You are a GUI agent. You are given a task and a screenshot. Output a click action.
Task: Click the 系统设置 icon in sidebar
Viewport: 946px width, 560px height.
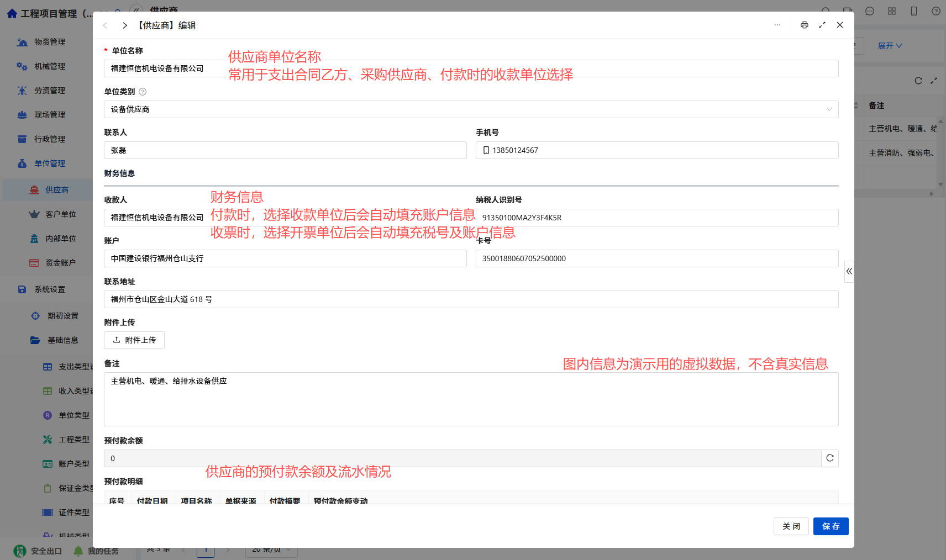pos(22,289)
